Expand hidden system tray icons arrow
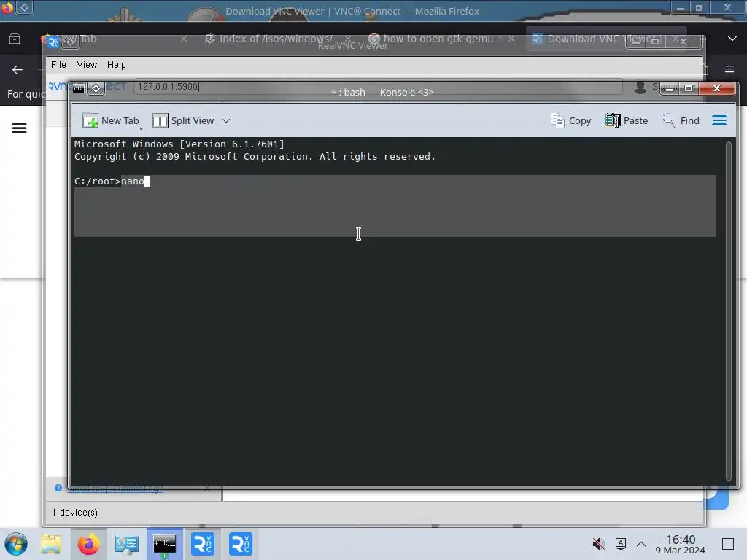Viewport: 747px width, 560px height. 641,544
